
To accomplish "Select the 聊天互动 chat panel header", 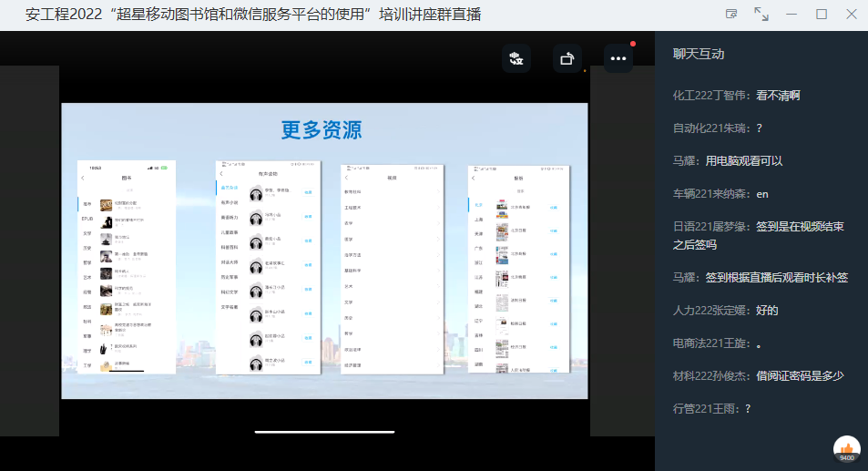I will click(699, 54).
